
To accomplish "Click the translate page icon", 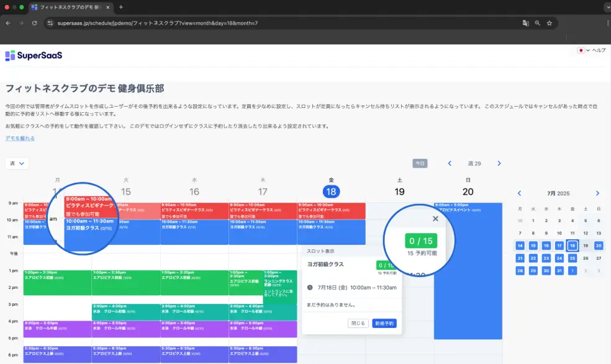I will point(526,23).
